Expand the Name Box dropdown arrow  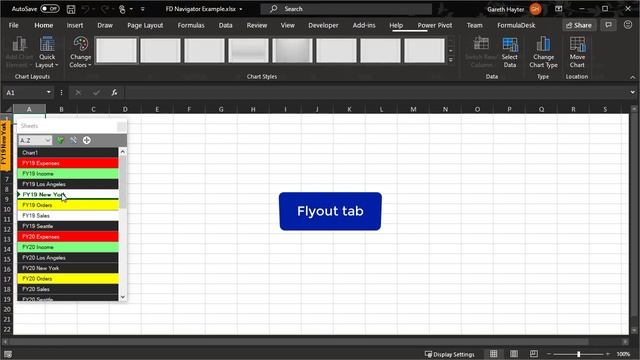pos(49,92)
